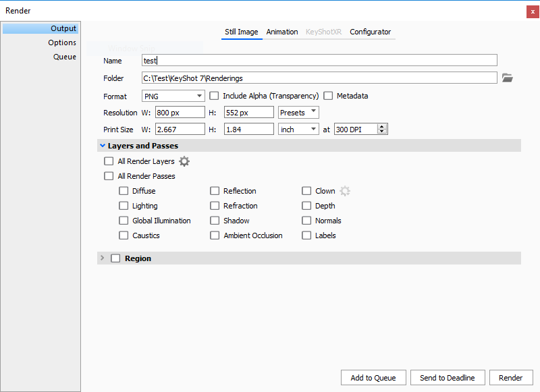Enable the Depth pass
The height and width of the screenshot is (392, 540).
pos(306,206)
